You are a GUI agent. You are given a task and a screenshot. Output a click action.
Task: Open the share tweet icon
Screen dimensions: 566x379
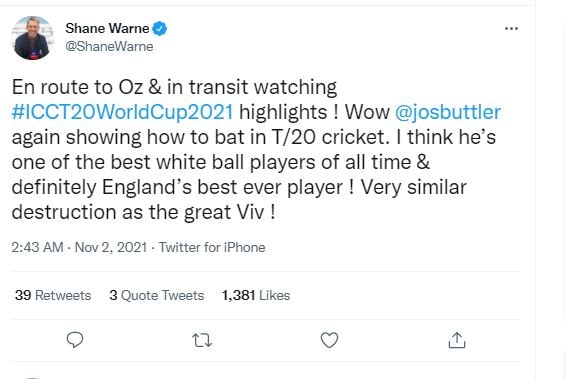click(x=457, y=340)
